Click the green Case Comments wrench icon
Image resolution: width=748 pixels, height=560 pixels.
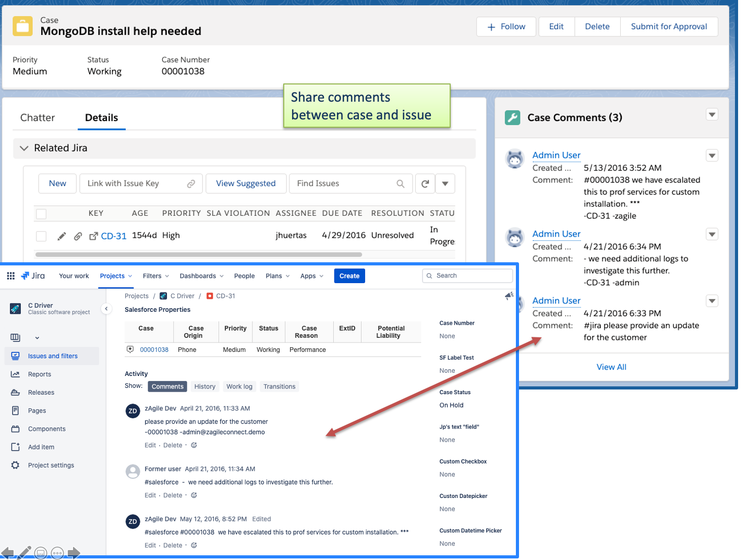[513, 117]
